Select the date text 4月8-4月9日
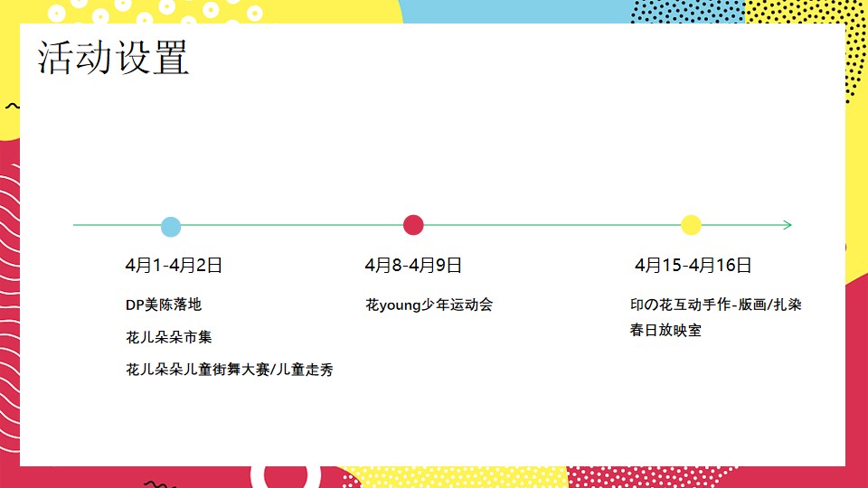The image size is (868, 488). pos(413,265)
